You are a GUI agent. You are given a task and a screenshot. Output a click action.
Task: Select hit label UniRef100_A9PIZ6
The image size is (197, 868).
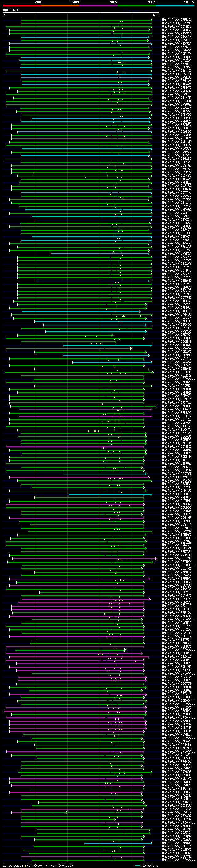click(177, 54)
